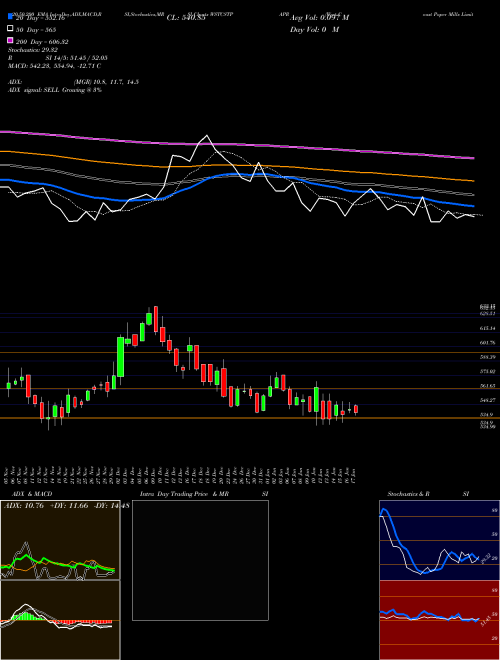The height and width of the screenshot is (660, 500).
Task: Click the 601.76 price axis label
Action: tap(487, 343)
